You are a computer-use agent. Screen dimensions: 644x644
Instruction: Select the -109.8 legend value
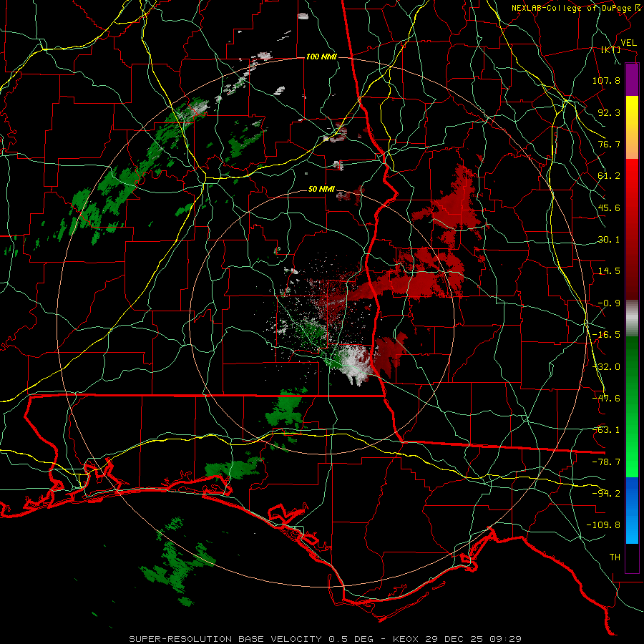coord(604,525)
